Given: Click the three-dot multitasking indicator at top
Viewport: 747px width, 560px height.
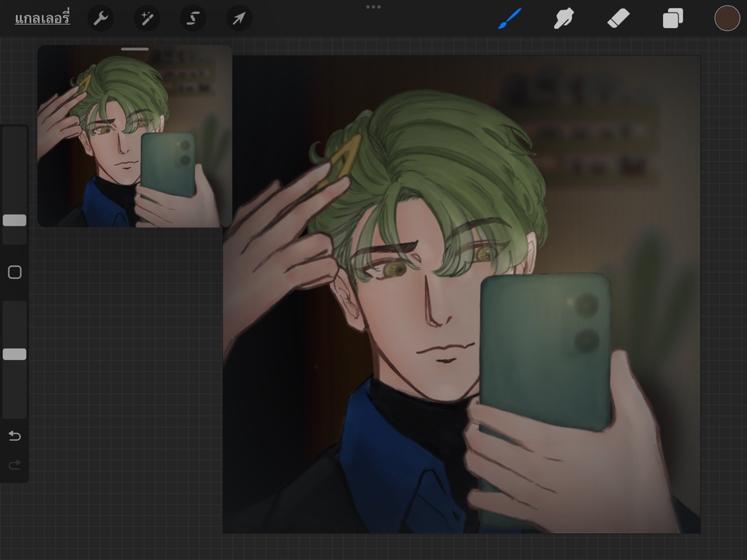Looking at the screenshot, I should pyautogui.click(x=373, y=7).
